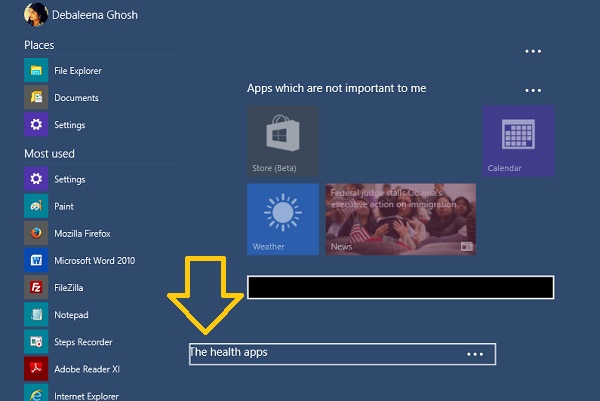This screenshot has height=401, width=600.
Task: Launch the Mozilla Firefox icon
Action: point(36,233)
